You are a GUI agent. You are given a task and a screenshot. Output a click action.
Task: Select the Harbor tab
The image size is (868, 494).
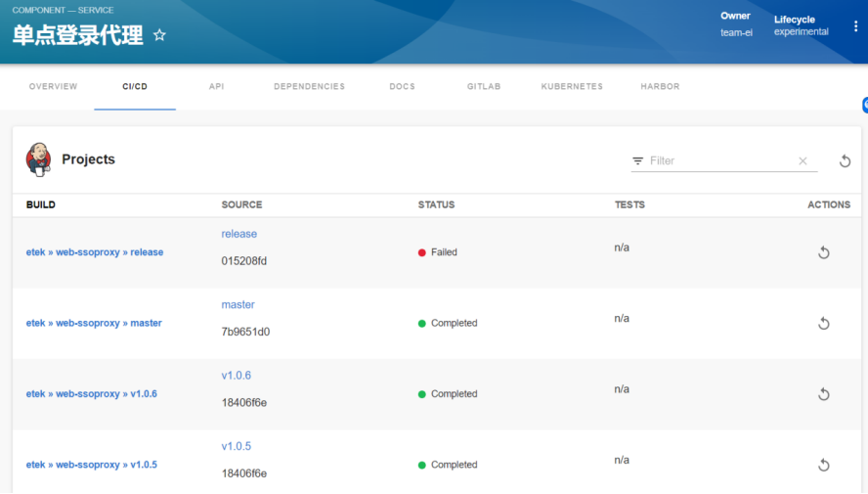pyautogui.click(x=660, y=87)
